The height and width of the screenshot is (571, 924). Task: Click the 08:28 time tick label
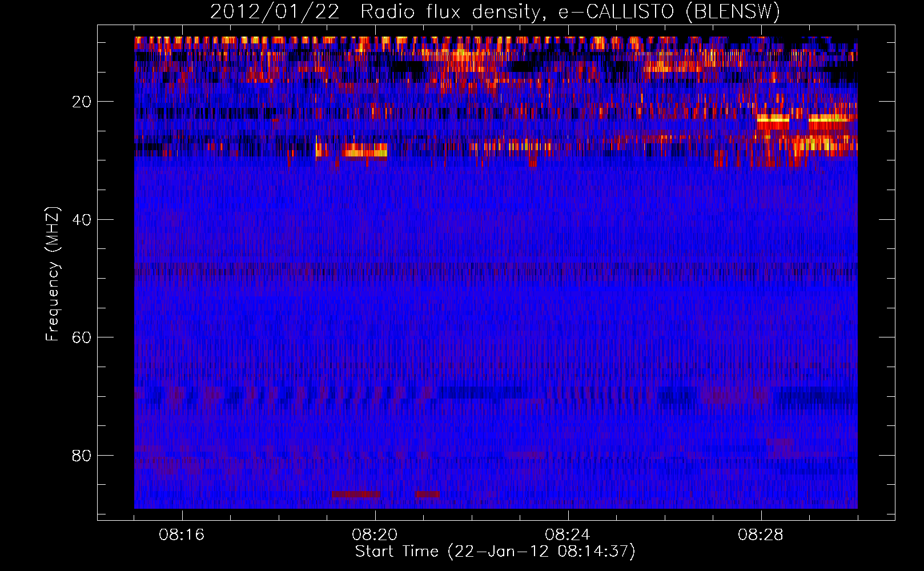click(761, 535)
